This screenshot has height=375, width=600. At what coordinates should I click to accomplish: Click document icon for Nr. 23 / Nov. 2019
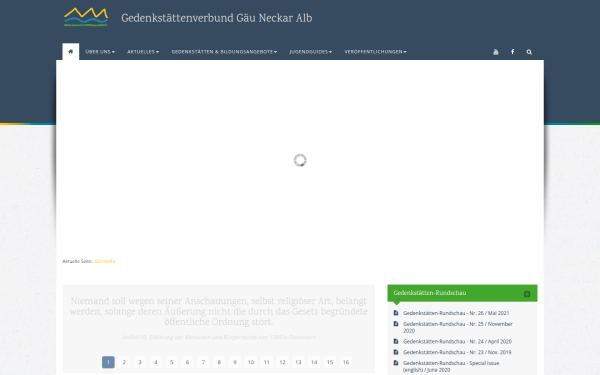point(396,352)
